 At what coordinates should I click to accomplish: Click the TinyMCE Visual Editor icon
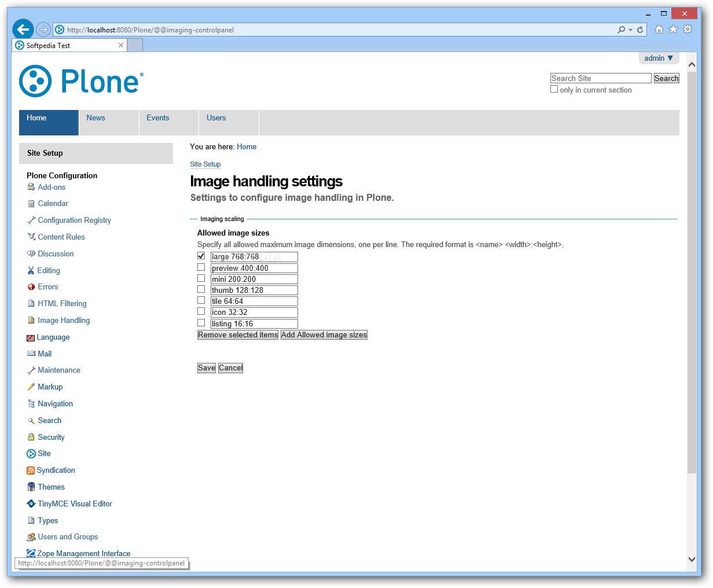(x=31, y=504)
